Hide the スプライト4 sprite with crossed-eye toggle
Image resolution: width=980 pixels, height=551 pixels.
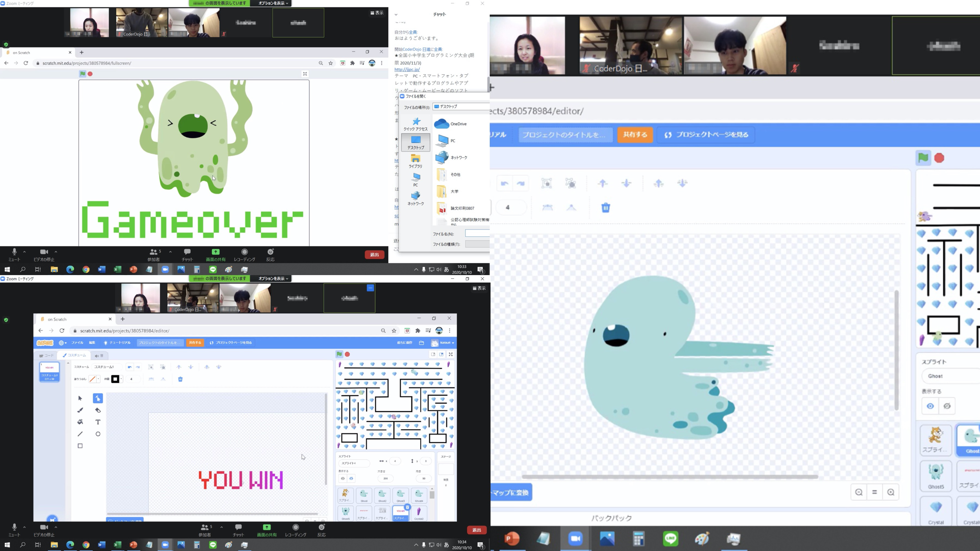(351, 478)
